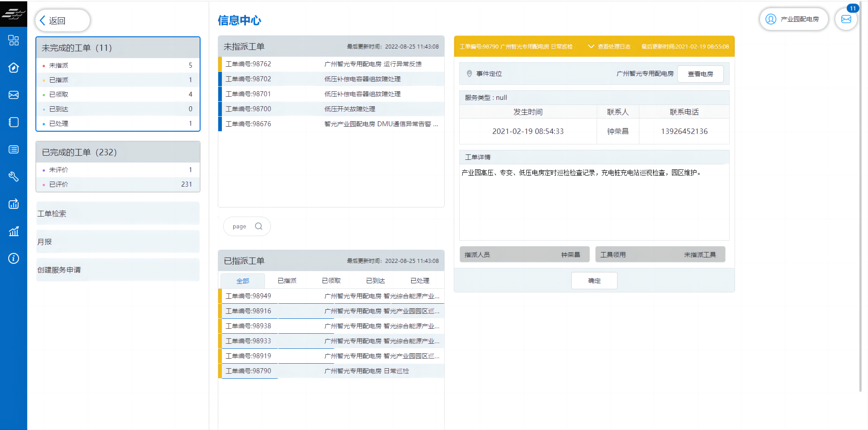Open mail notifications with badge 11
Viewport: 868px width, 430px height.
point(846,19)
